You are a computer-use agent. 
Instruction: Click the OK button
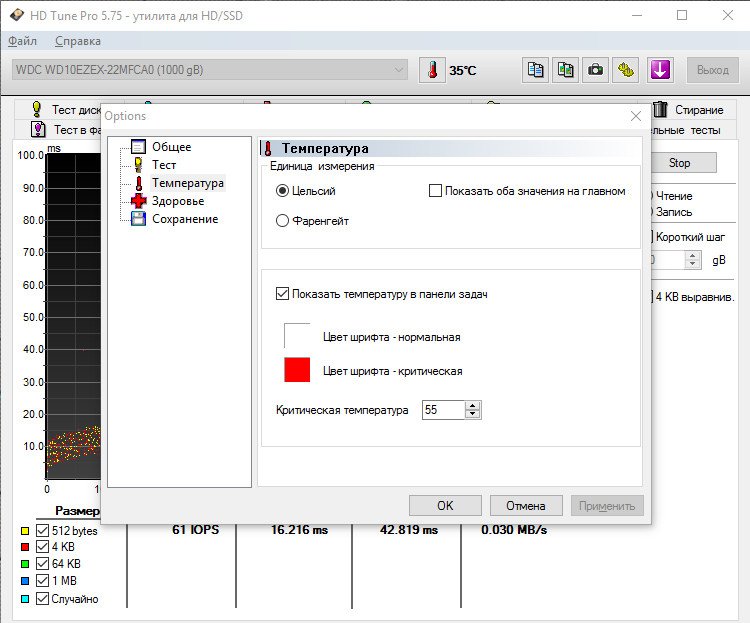click(x=445, y=505)
